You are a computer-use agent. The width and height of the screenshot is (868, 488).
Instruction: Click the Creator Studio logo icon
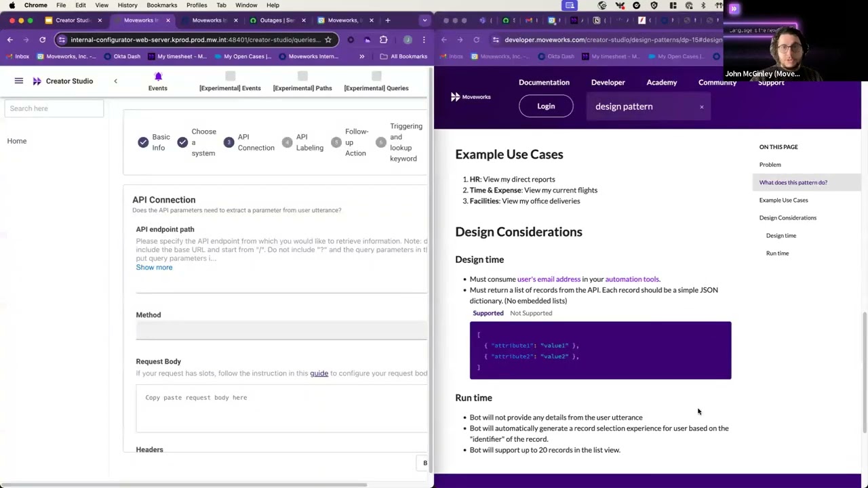tap(37, 81)
